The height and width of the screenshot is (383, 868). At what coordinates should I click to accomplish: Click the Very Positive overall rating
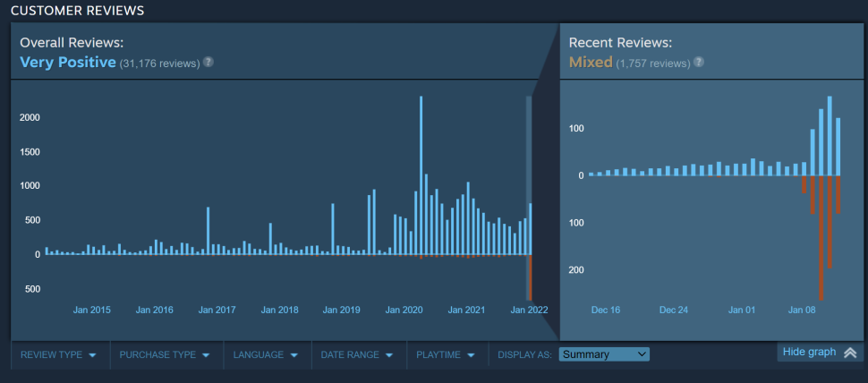[68, 63]
